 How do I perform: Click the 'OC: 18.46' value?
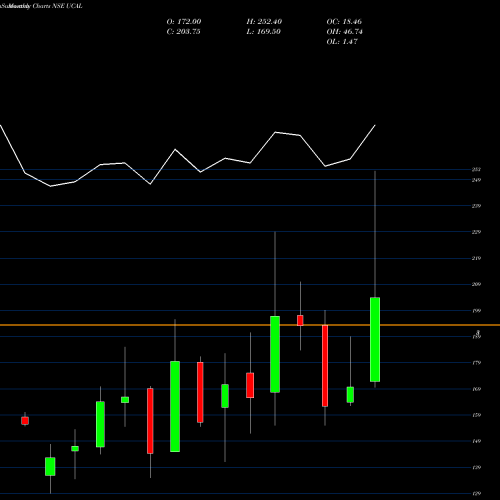(x=344, y=22)
